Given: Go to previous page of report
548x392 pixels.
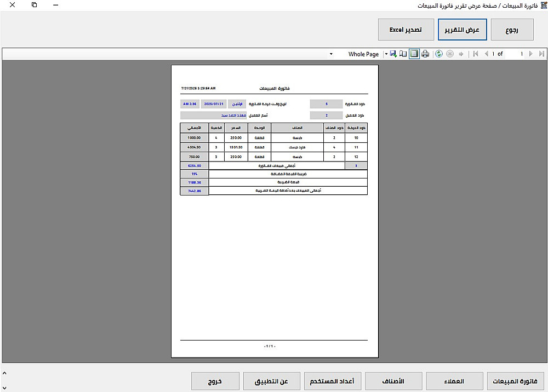Looking at the screenshot, I should [x=486, y=54].
